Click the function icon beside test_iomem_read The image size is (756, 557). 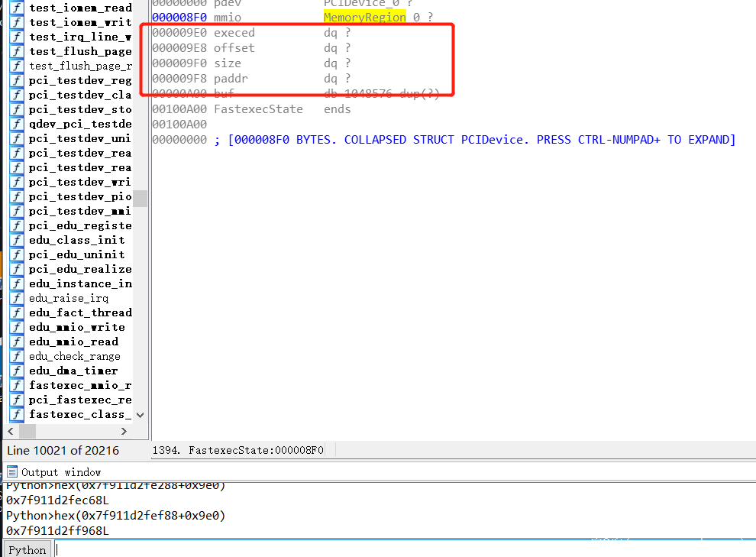tap(16, 8)
